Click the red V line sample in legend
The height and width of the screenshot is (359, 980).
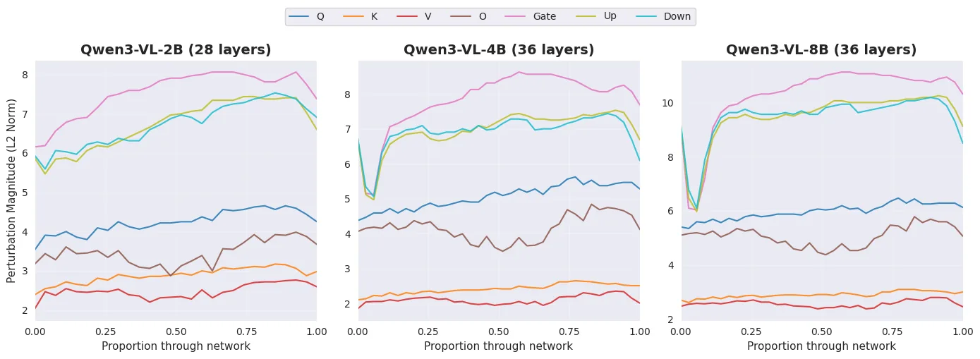point(406,17)
